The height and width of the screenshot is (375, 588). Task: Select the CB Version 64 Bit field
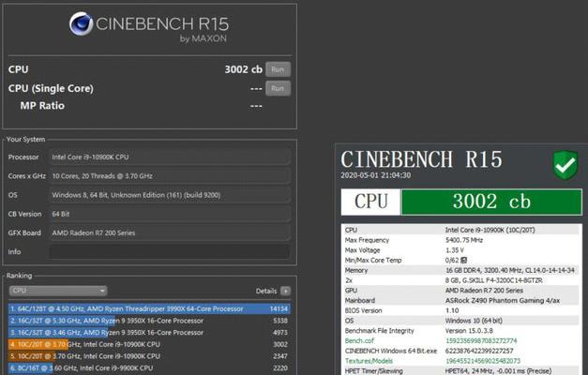170,214
